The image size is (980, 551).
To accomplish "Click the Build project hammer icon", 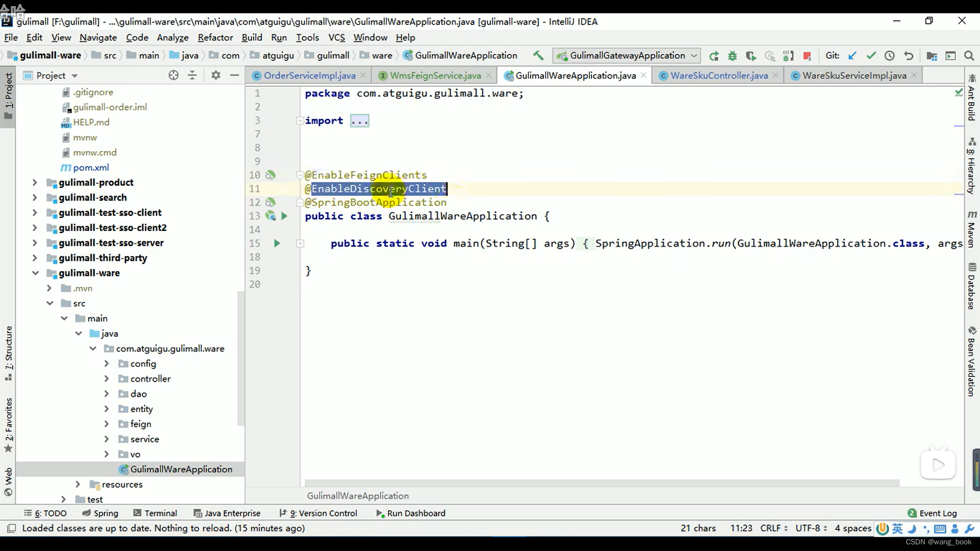I will coord(538,56).
